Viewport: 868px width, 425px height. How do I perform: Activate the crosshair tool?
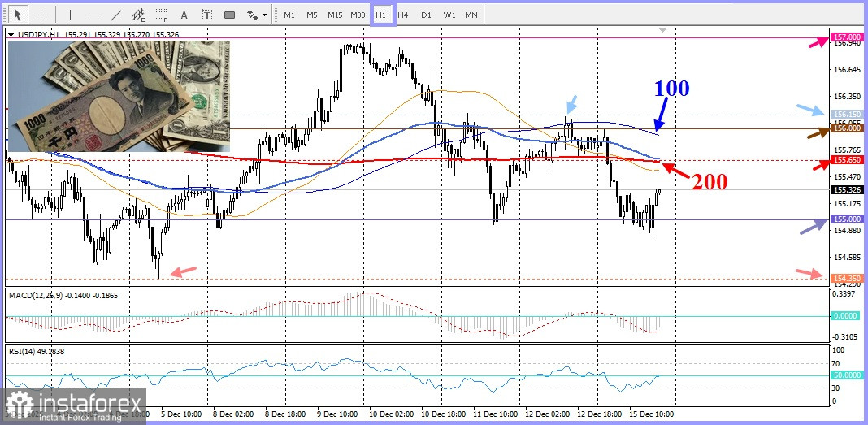pyautogui.click(x=41, y=15)
